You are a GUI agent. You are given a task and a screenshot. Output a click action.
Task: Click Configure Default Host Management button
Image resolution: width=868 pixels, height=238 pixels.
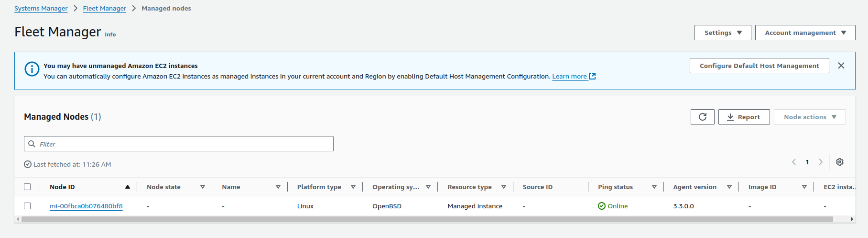759,66
